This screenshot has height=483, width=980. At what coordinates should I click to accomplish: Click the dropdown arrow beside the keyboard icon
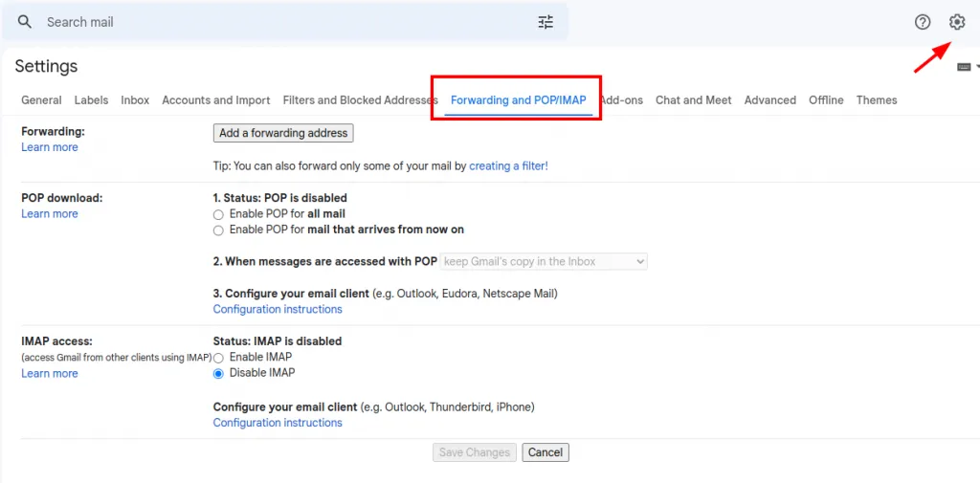click(x=977, y=67)
